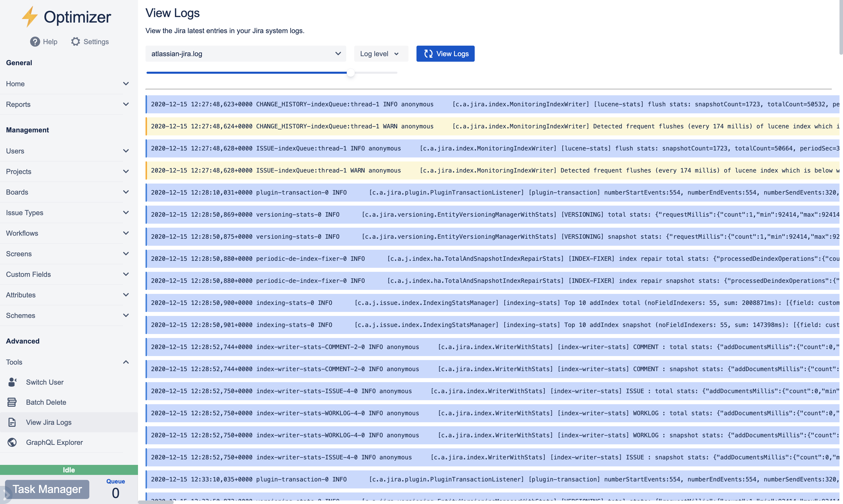Click the Optimizer lightning bolt logo
843x504 pixels.
[30, 16]
